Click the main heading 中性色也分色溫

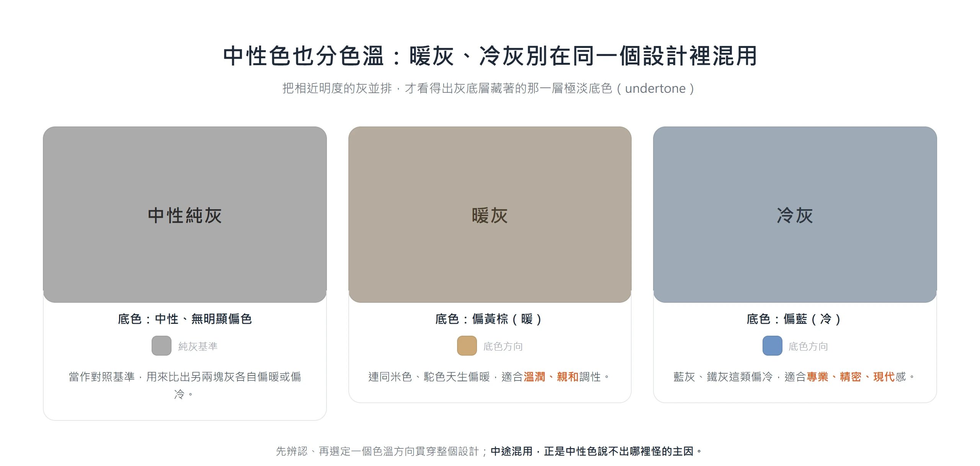(490, 56)
